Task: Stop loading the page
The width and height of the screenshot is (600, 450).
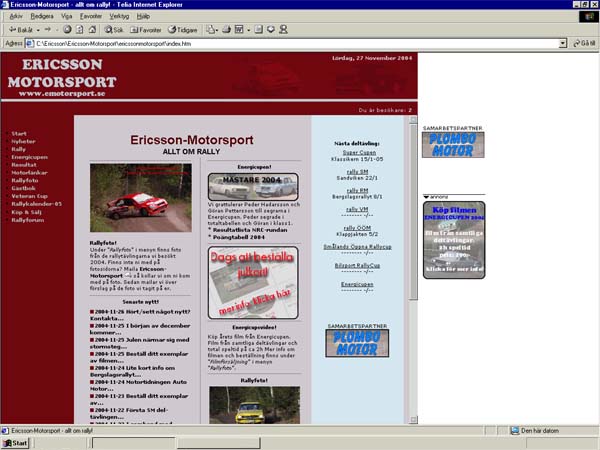Action: (x=67, y=29)
